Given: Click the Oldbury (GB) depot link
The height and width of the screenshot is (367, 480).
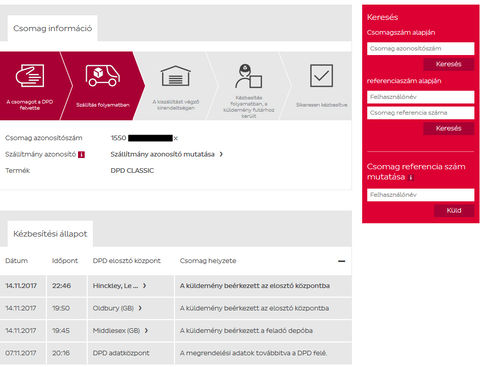Looking at the screenshot, I should [113, 308].
